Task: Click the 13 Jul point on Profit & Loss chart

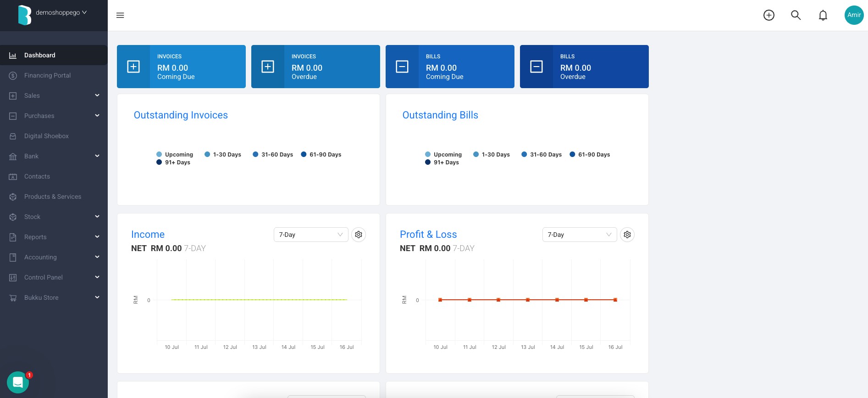Action: click(528, 300)
